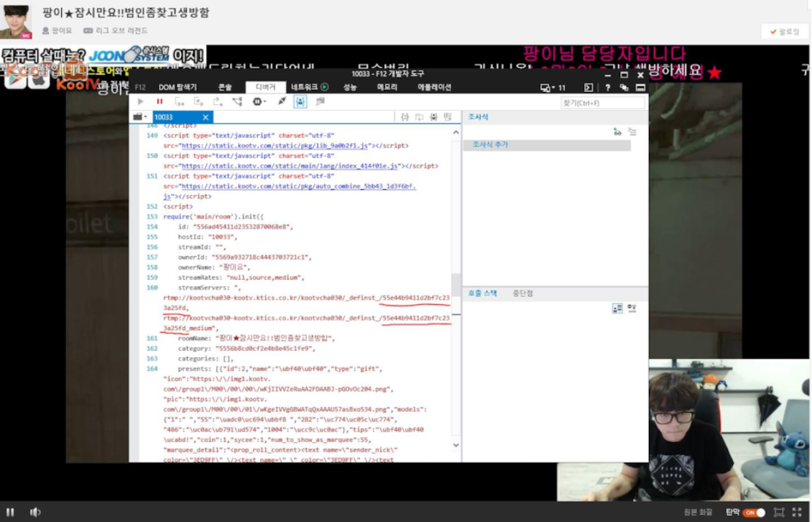The image size is (812, 522).
Task: Click the index_414f01e.js script link
Action: click(x=290, y=166)
